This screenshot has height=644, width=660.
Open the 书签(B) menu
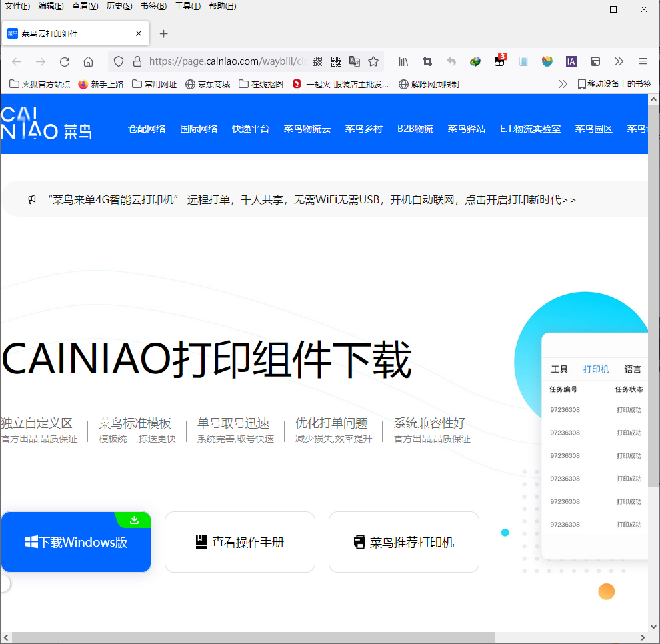click(x=153, y=6)
